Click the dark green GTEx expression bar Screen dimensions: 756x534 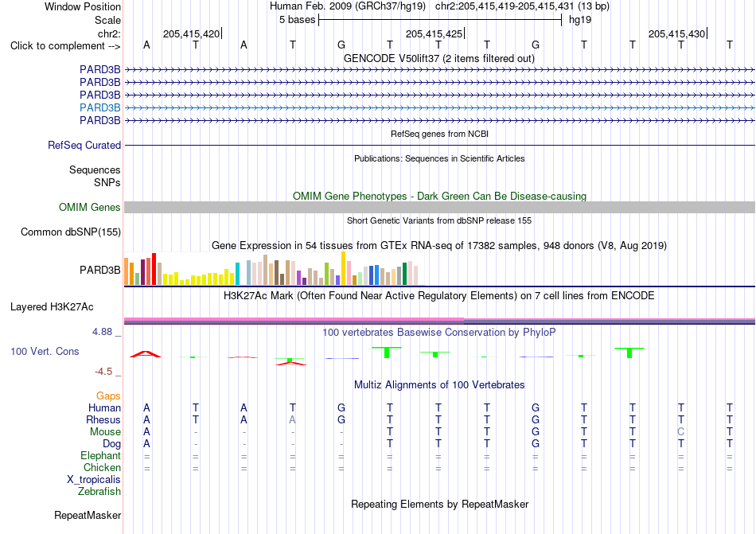(404, 274)
